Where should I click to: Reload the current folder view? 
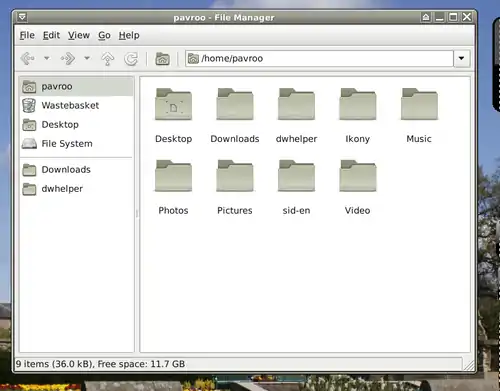(131, 59)
